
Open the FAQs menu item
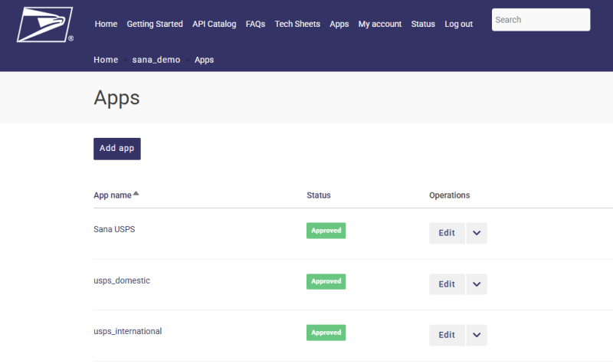[x=255, y=24]
